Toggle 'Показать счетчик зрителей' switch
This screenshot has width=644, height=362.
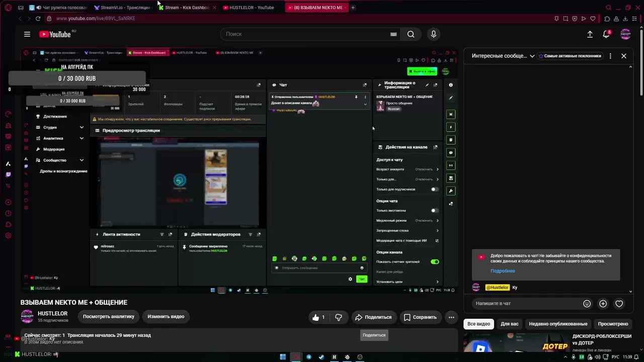(435, 262)
